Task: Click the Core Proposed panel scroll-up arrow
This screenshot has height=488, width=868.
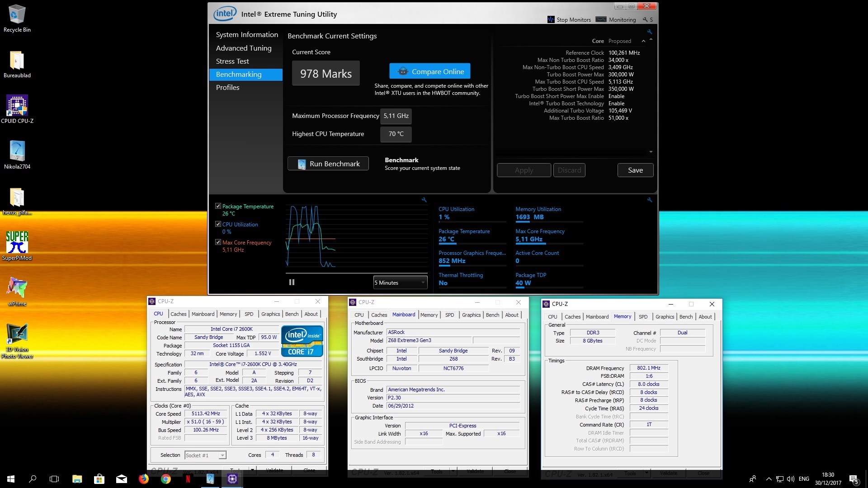Action: pos(651,40)
